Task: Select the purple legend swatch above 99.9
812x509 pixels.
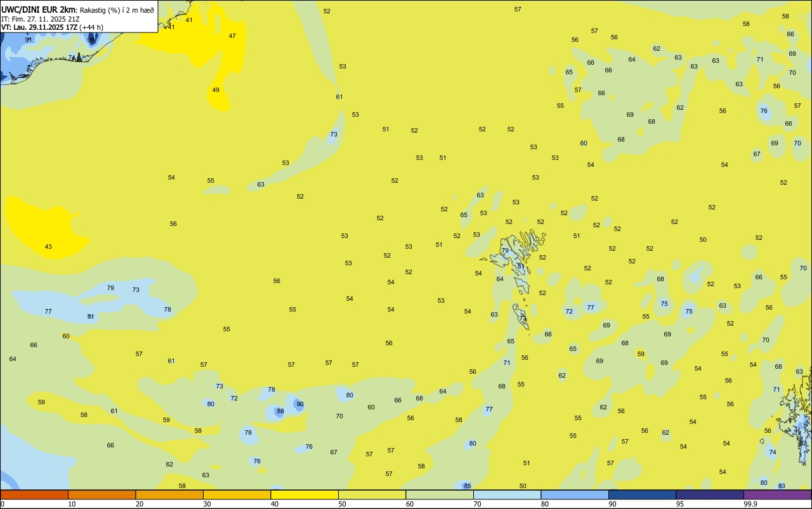Action: tap(777, 494)
